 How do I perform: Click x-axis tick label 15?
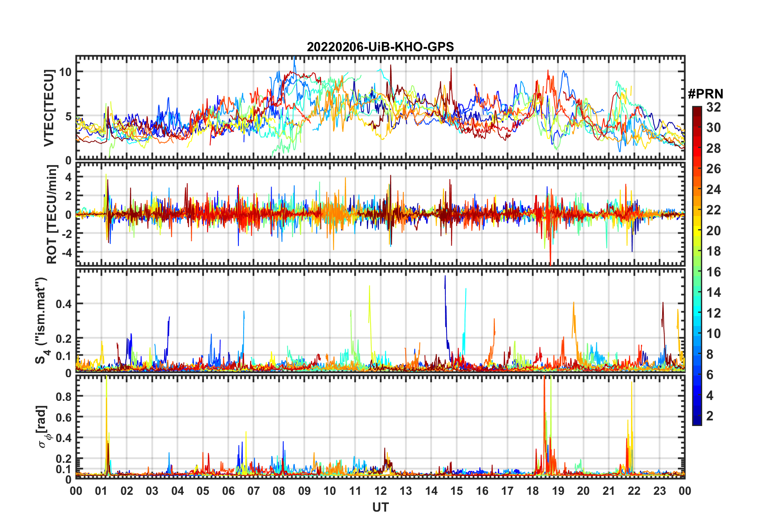[457, 491]
